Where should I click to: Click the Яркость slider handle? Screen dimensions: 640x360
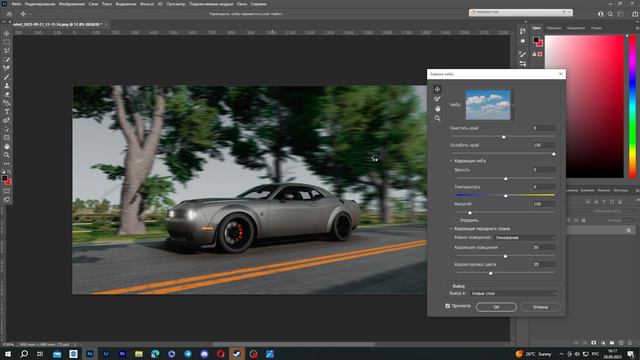(506, 179)
